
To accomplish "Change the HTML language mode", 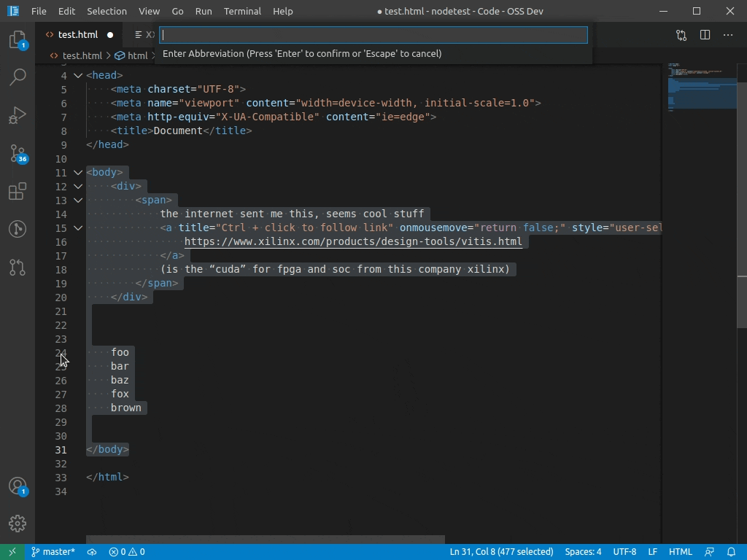I will (681, 552).
